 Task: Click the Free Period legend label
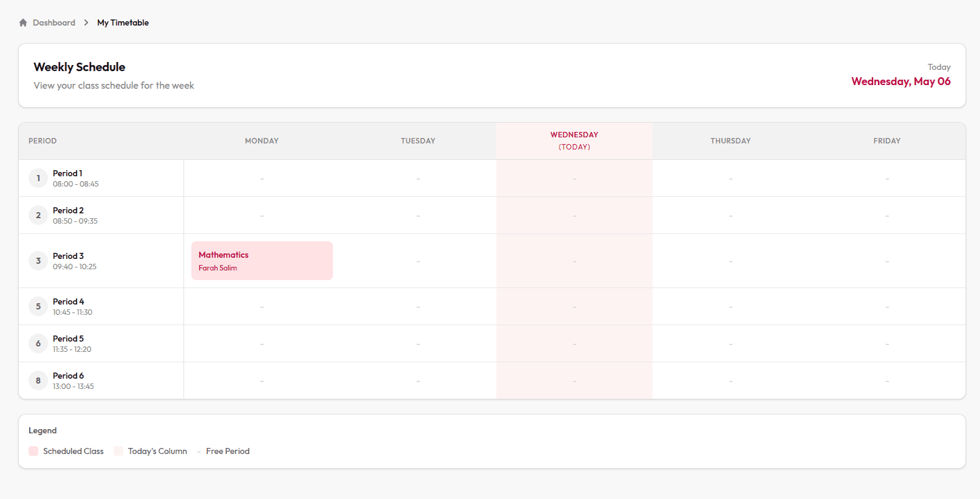click(228, 451)
